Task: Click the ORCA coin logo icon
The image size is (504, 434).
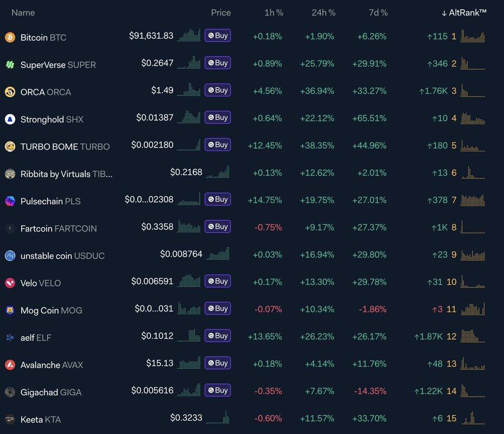Action: click(x=10, y=92)
